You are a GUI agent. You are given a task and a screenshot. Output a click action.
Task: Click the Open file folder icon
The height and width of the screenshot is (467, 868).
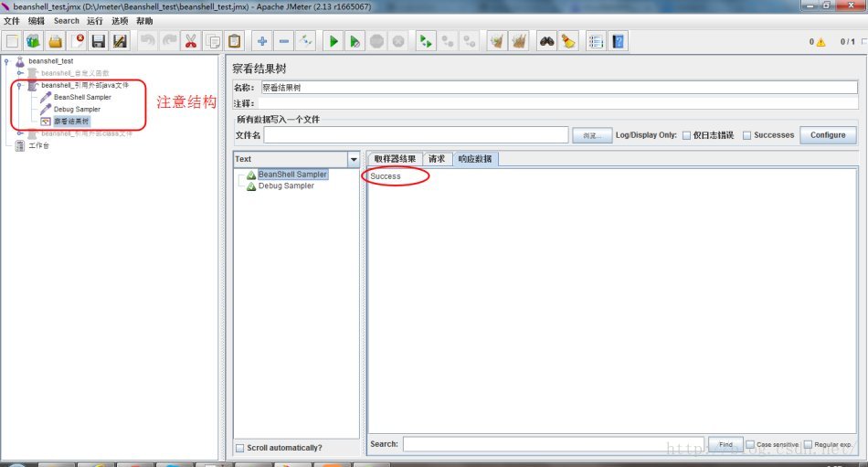55,41
